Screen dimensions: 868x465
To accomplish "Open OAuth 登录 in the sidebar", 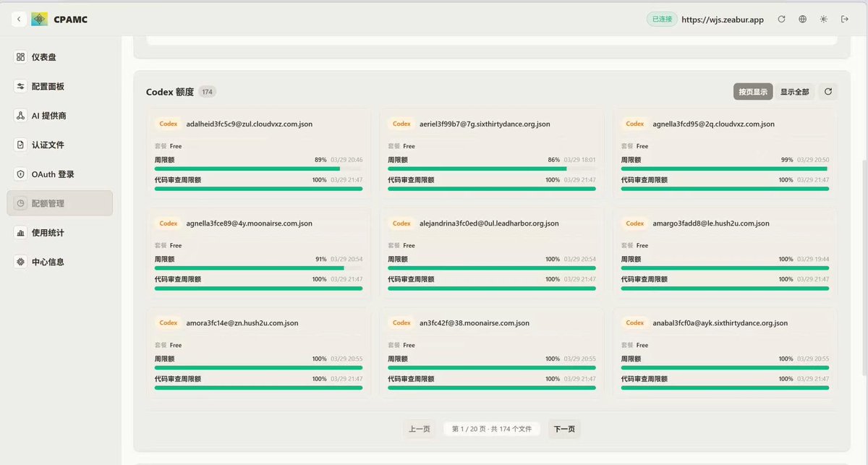I will point(60,174).
